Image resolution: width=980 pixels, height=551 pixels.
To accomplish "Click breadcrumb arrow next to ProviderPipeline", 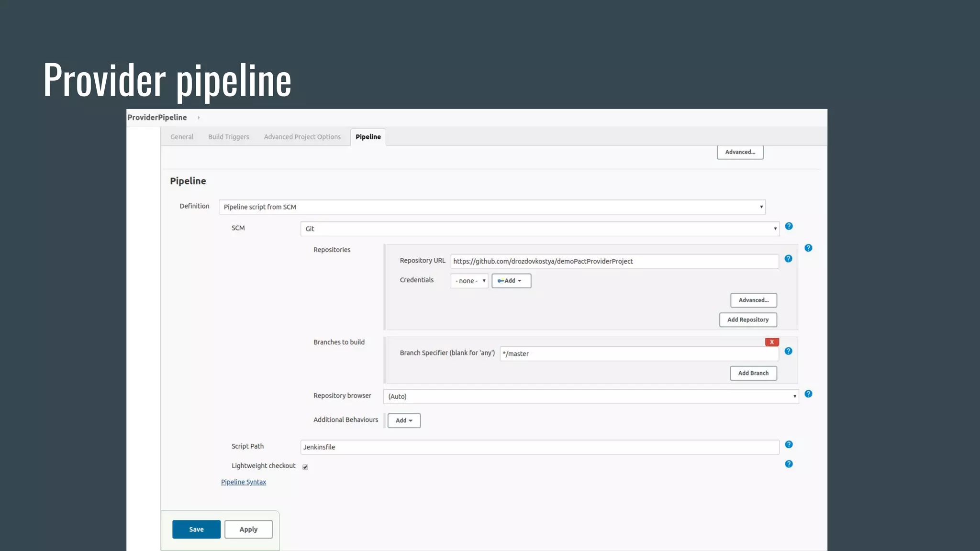I will 199,118.
